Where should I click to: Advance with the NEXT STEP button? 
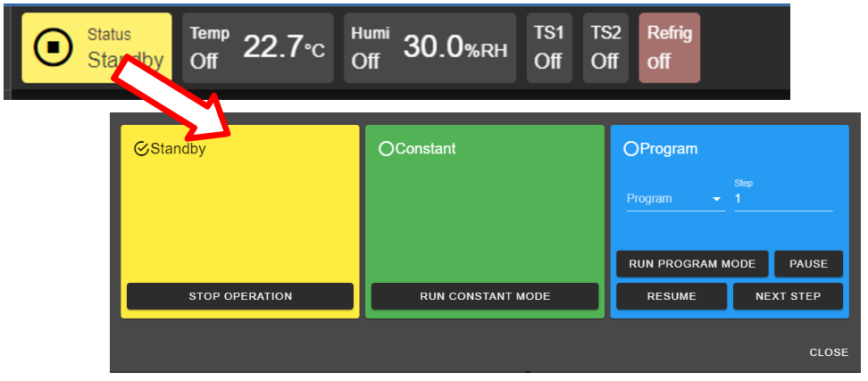tap(789, 296)
